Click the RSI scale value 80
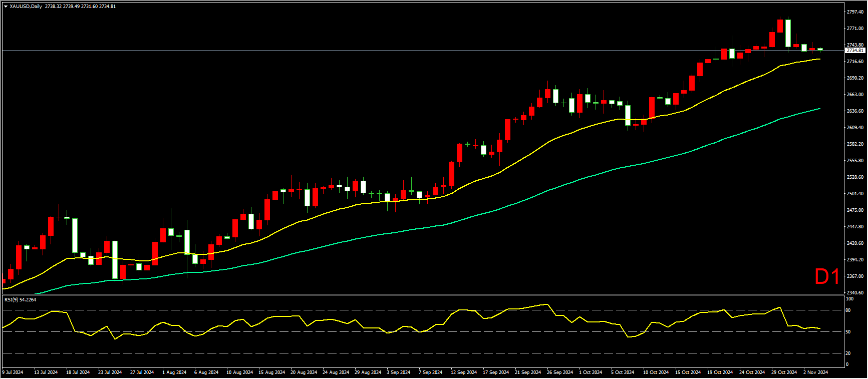This screenshot has width=868, height=379. coord(848,310)
